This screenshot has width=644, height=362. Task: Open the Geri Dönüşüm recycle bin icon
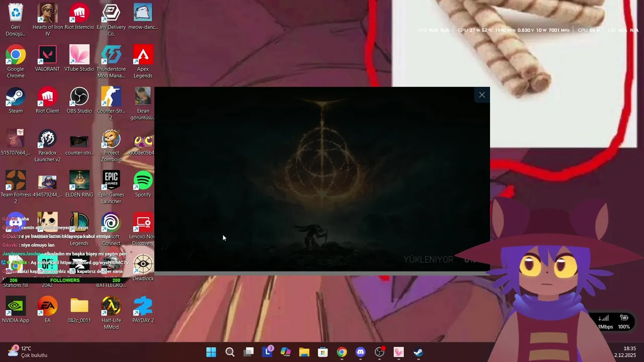(x=16, y=20)
